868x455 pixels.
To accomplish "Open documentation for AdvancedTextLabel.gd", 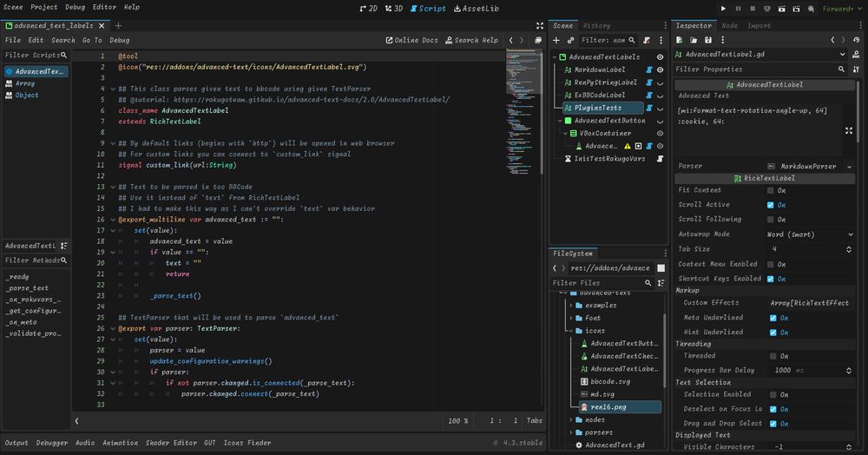I will [857, 54].
